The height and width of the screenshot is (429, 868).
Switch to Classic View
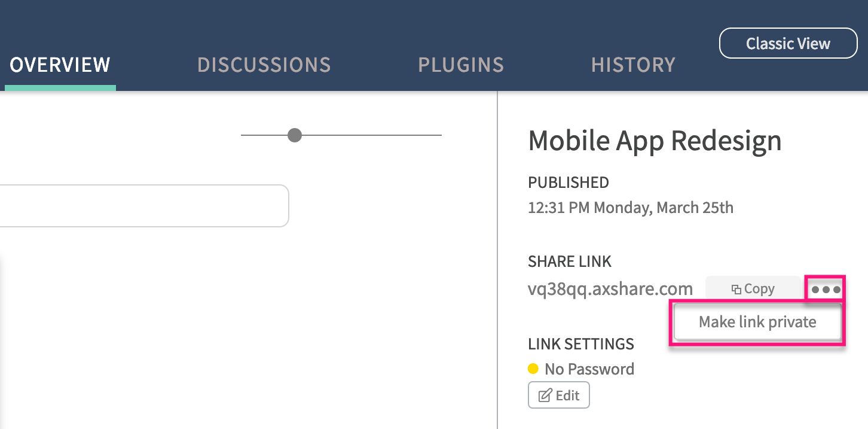[x=788, y=43]
